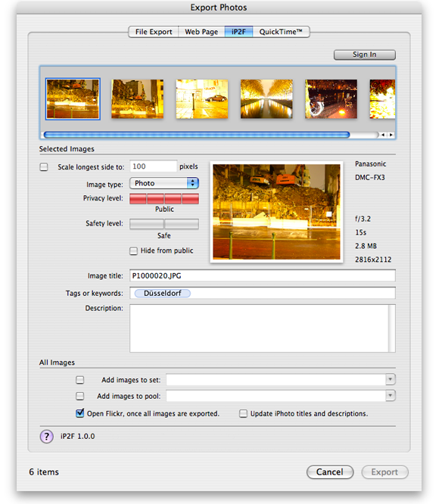Click the thumbnail strip left scroll arrow
The height and width of the screenshot is (504, 439).
(383, 135)
